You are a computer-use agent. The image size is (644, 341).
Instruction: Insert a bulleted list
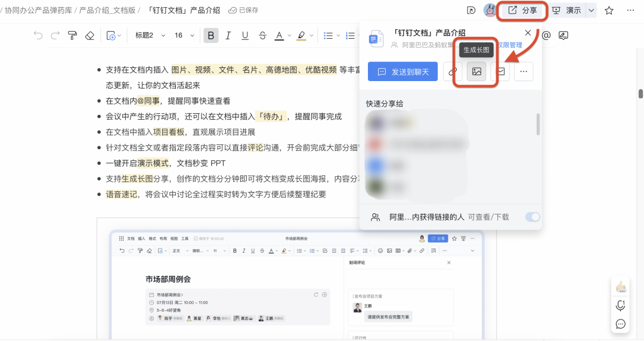tap(328, 36)
